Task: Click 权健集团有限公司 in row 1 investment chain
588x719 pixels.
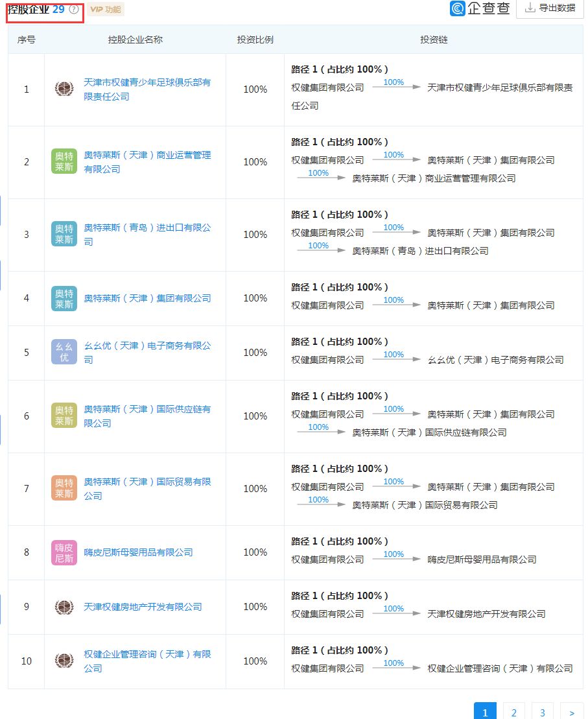Action: click(327, 87)
